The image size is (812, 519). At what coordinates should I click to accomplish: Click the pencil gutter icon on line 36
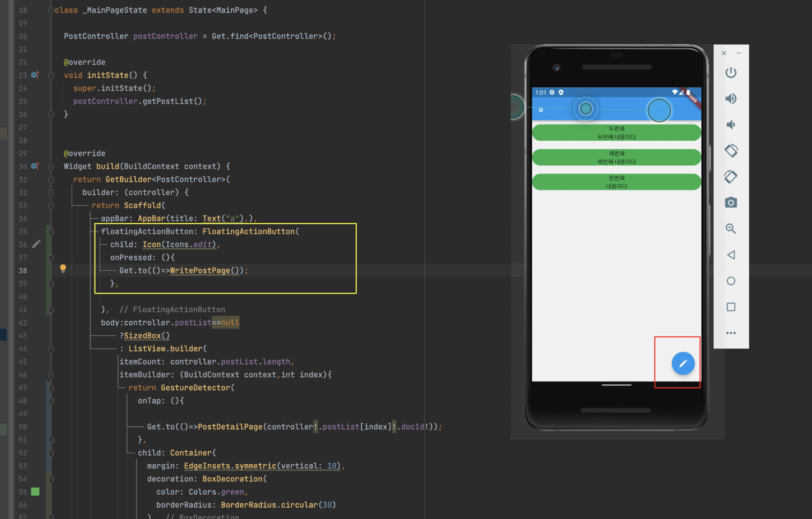[36, 244]
